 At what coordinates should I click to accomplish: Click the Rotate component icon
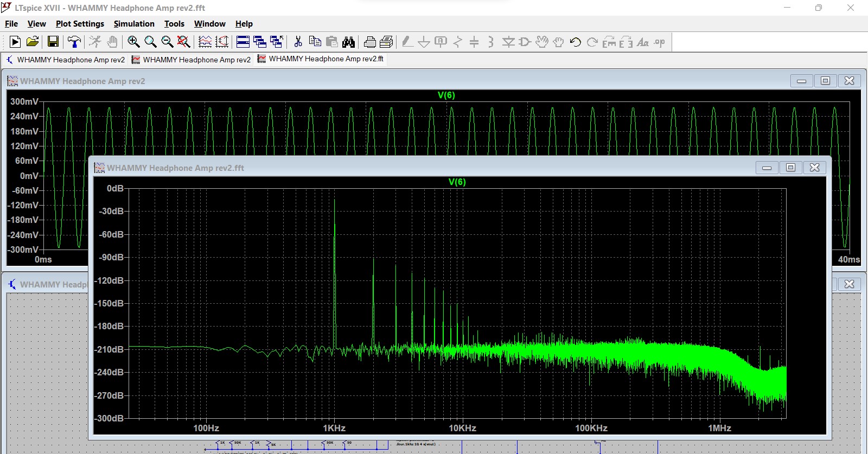(x=609, y=42)
